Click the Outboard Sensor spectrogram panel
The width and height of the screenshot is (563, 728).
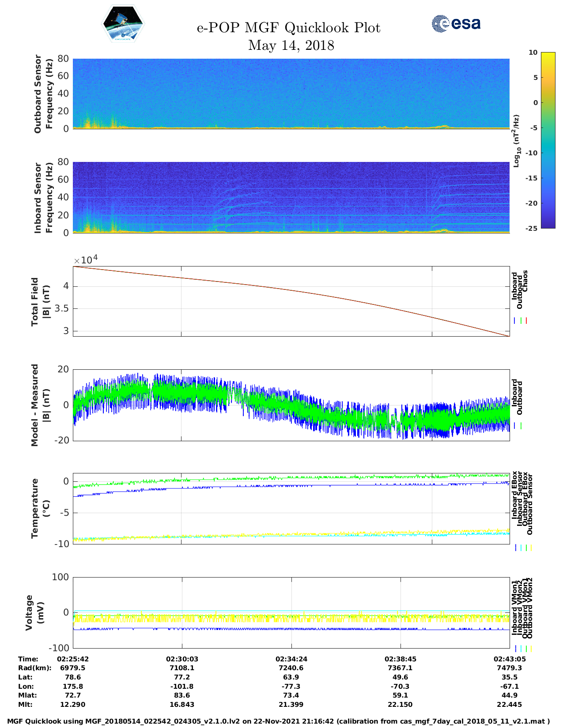tap(291, 94)
